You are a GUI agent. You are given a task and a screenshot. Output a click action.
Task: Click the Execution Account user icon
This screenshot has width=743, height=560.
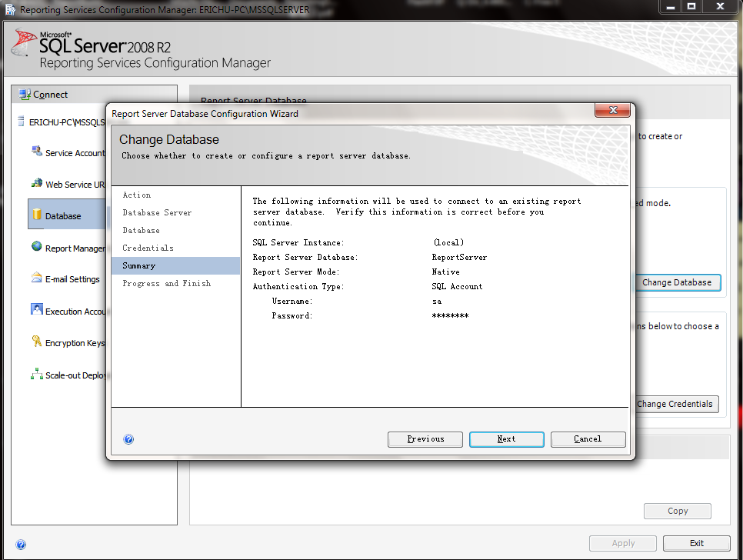[36, 309]
